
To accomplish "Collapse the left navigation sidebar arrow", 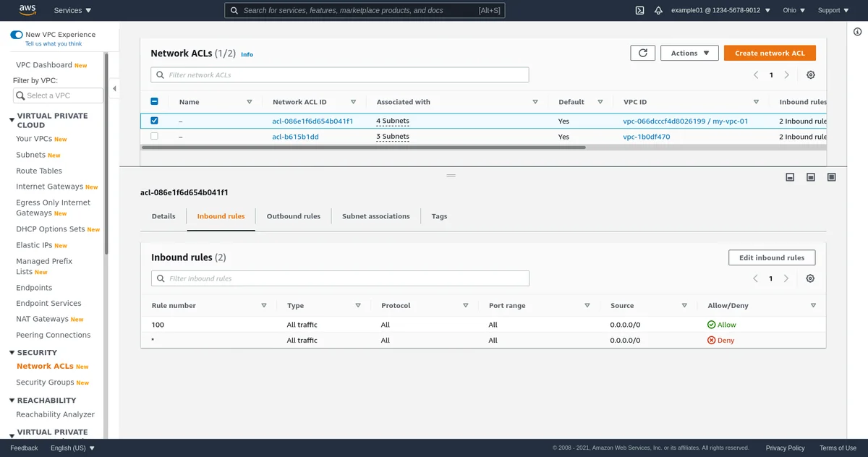I will coord(114,89).
